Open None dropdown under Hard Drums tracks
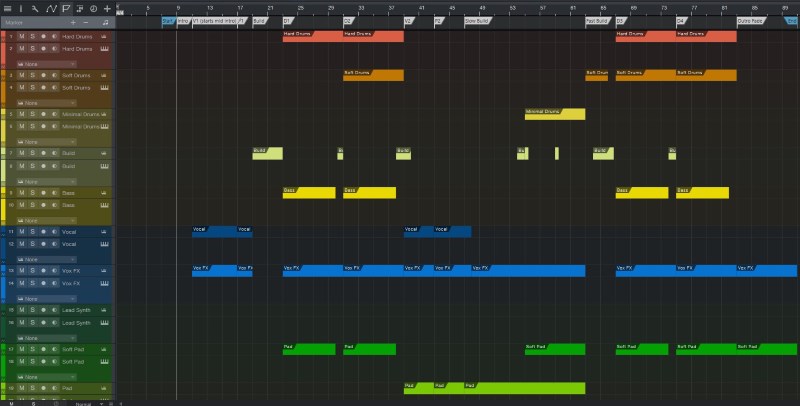Screen dimensions: 800x406 pos(47,64)
